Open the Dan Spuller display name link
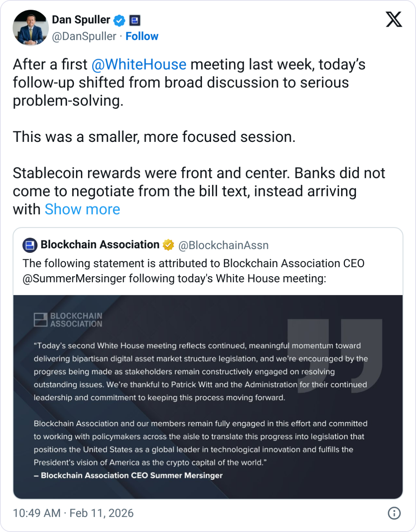The image size is (416, 532). pyautogui.click(x=81, y=20)
